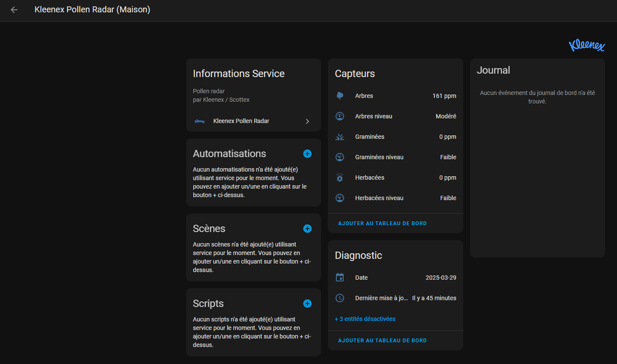Click the flower icon beside Herbacées
Screen dimensions: 617x364
pos(340,178)
